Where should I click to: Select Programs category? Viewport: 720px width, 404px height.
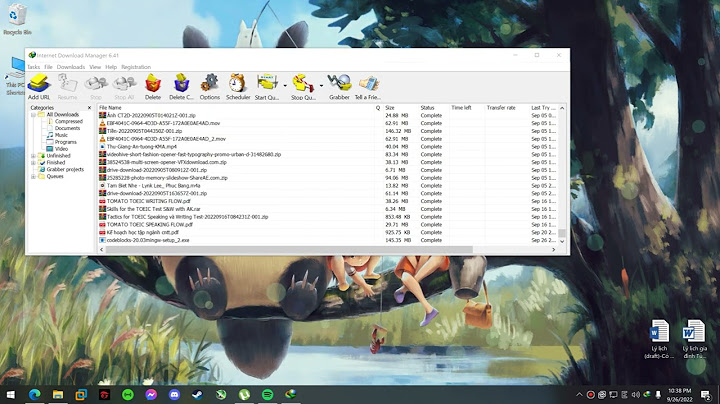tap(66, 142)
